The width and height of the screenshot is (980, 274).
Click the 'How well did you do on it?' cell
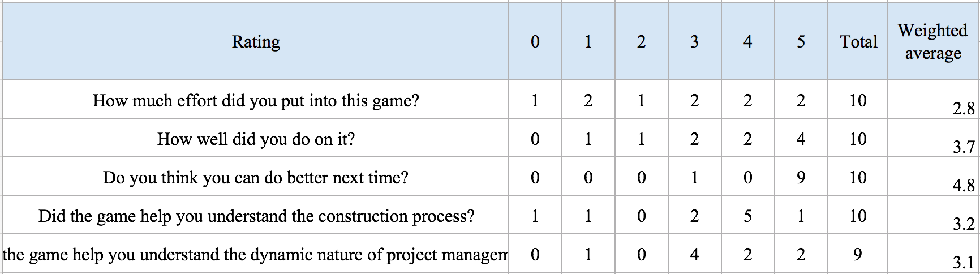pyautogui.click(x=256, y=138)
